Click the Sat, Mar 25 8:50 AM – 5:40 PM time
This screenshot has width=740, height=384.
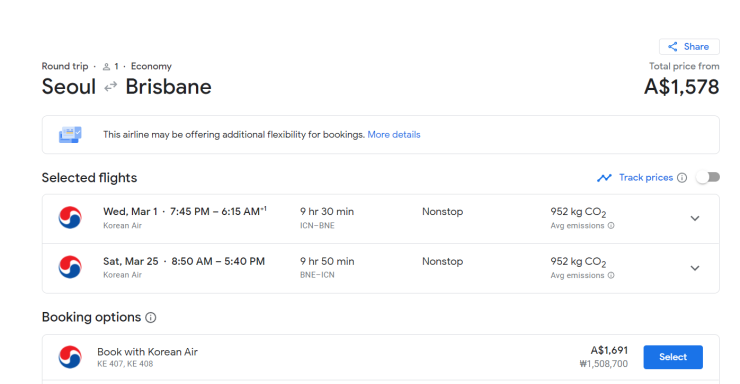[184, 261]
